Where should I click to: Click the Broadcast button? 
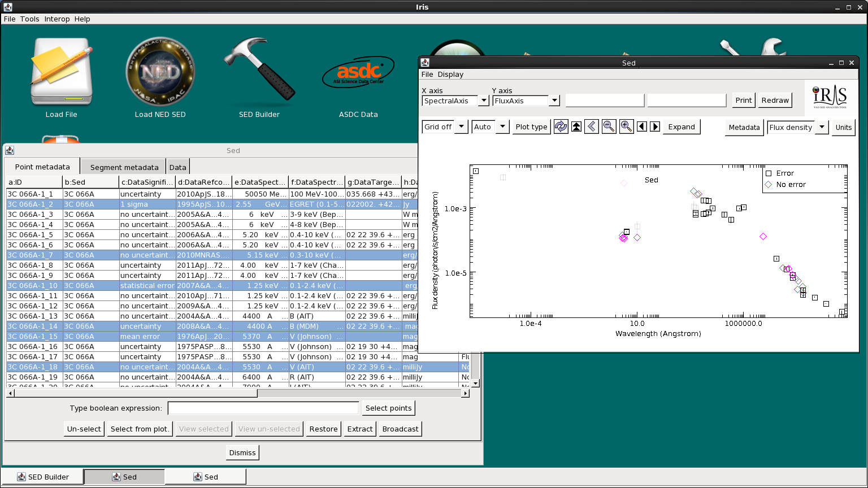click(x=400, y=429)
